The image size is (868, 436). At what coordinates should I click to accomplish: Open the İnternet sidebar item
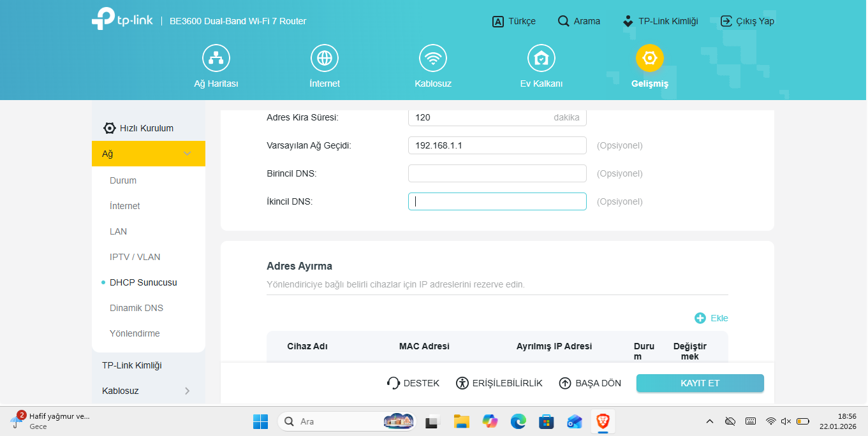[125, 206]
